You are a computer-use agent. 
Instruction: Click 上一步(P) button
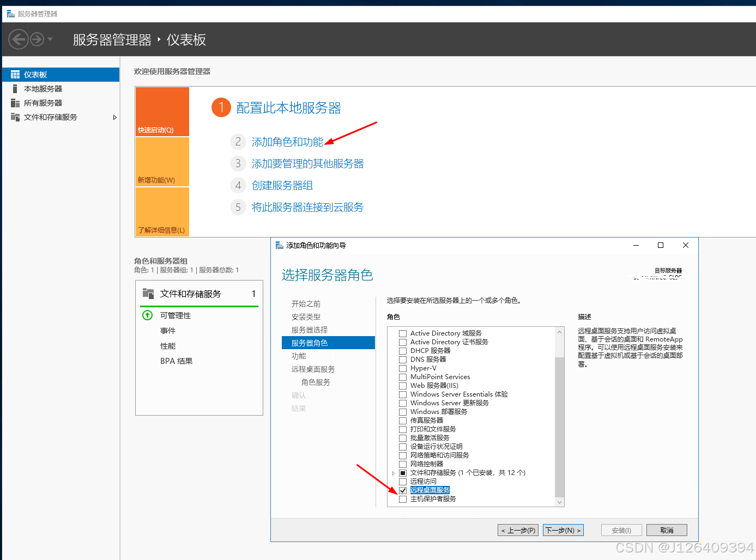click(518, 530)
